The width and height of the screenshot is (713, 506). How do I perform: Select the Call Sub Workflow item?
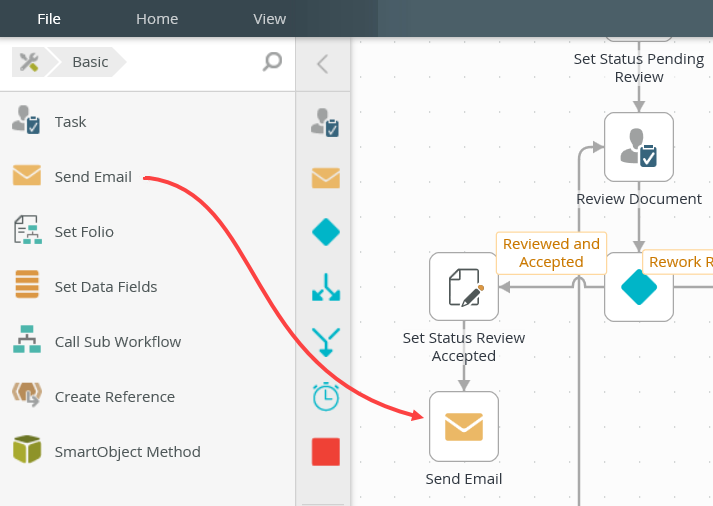coord(117,342)
